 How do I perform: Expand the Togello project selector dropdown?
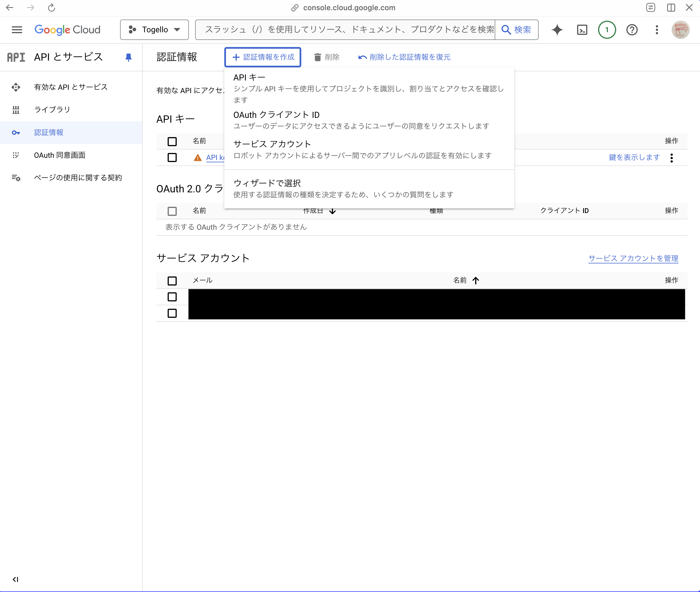point(155,30)
